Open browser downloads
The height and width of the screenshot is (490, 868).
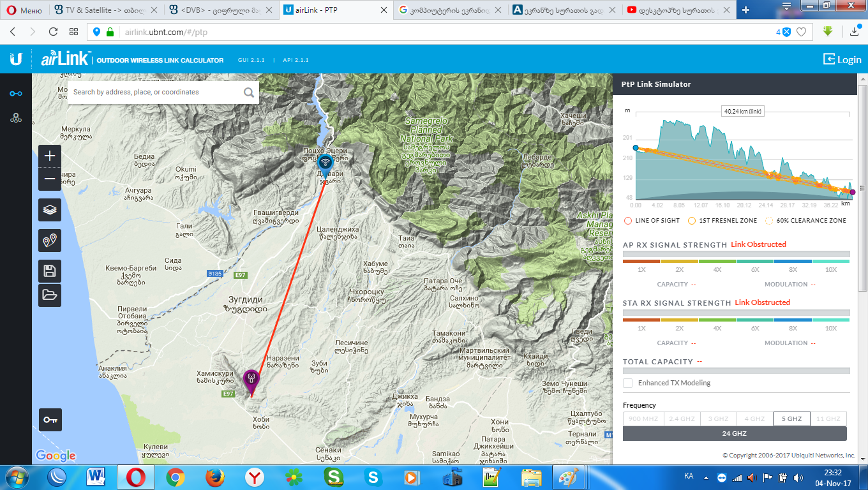[855, 32]
